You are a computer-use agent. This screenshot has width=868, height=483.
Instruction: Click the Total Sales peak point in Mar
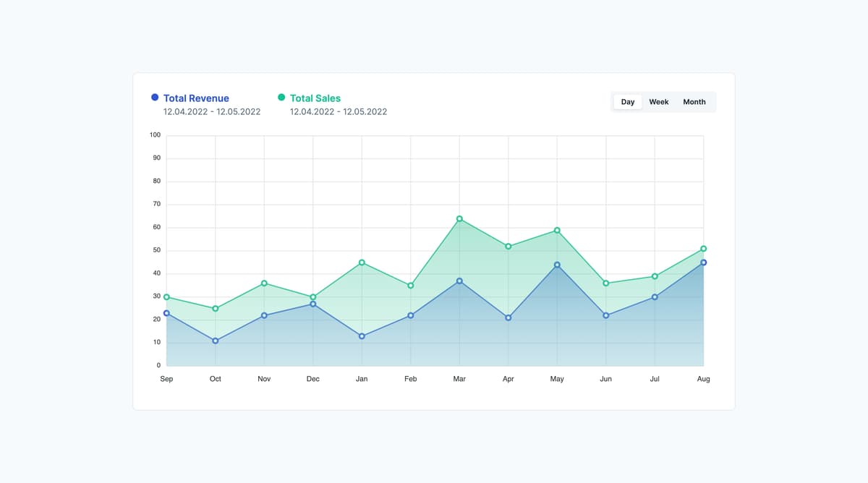[x=459, y=218]
